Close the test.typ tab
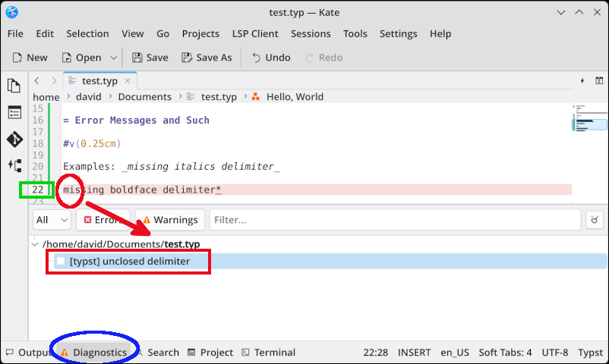This screenshot has width=609, height=364. [x=128, y=80]
